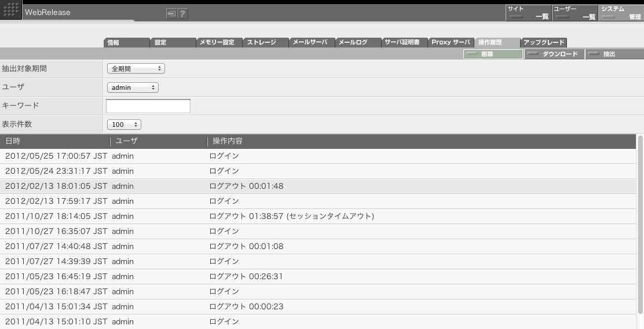644x329 pixels.
Task: Click the WebRelease grid logo icon
Action: point(11,12)
